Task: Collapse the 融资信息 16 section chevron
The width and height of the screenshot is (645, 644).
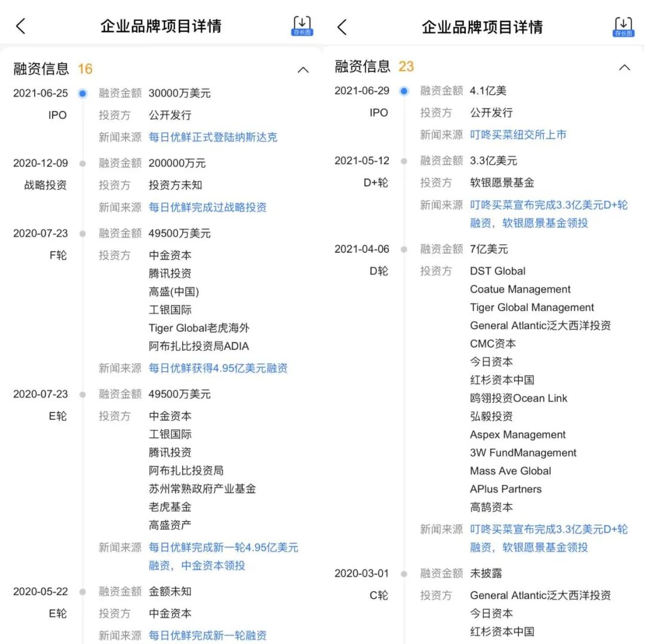Action: (x=303, y=70)
